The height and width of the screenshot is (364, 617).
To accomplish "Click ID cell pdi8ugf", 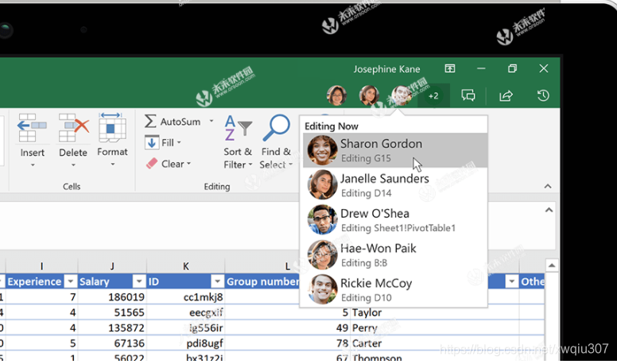I will [x=186, y=343].
